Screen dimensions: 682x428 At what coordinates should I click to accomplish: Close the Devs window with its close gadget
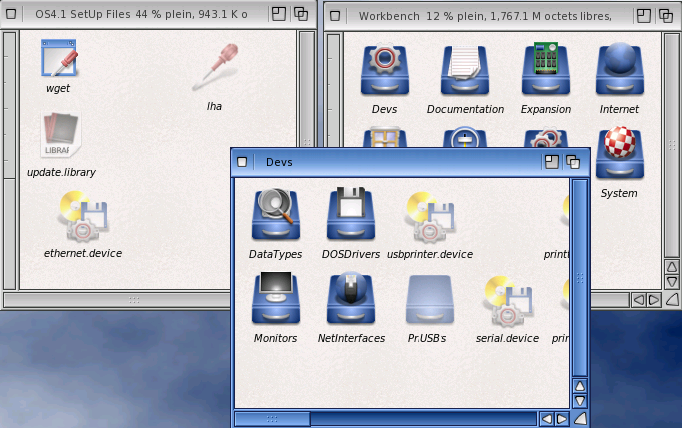pyautogui.click(x=242, y=162)
